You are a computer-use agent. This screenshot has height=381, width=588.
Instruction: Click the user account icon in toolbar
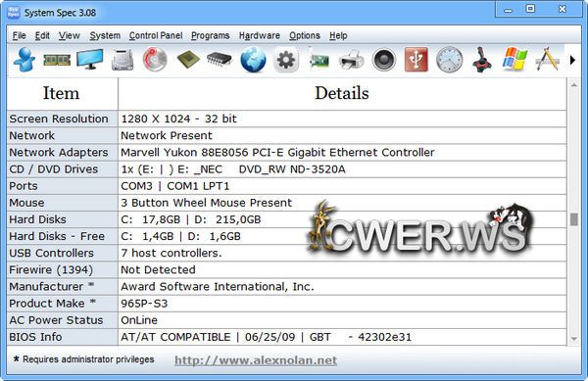pos(24,60)
